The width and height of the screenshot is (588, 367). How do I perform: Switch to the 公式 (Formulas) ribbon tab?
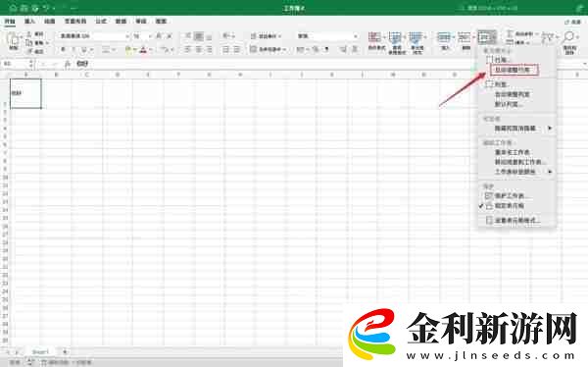(x=101, y=22)
